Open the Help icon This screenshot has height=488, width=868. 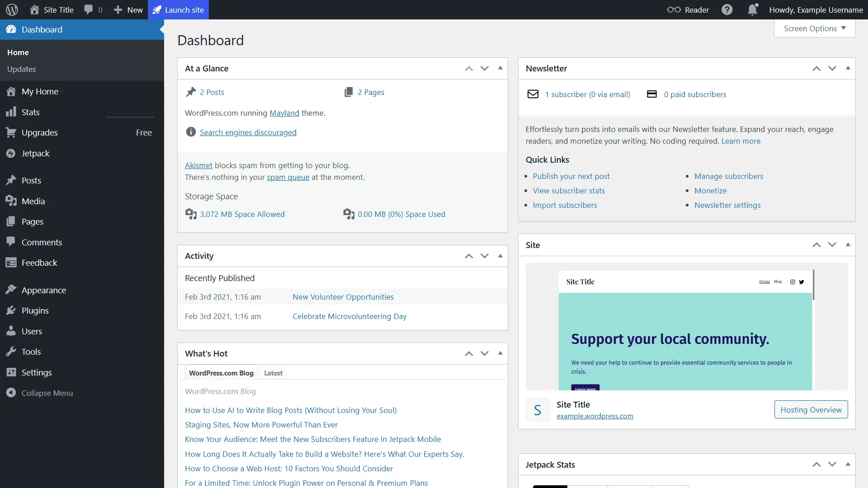(726, 9)
